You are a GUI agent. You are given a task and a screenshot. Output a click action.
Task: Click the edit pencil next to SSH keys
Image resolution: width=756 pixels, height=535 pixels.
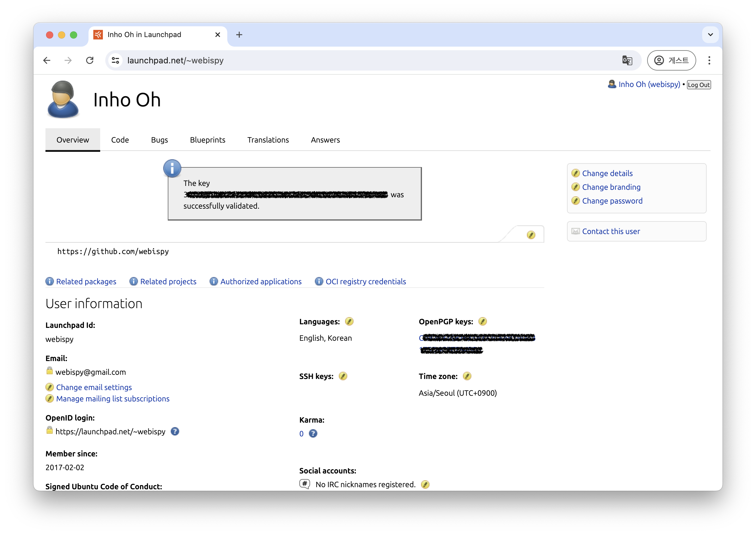343,376
